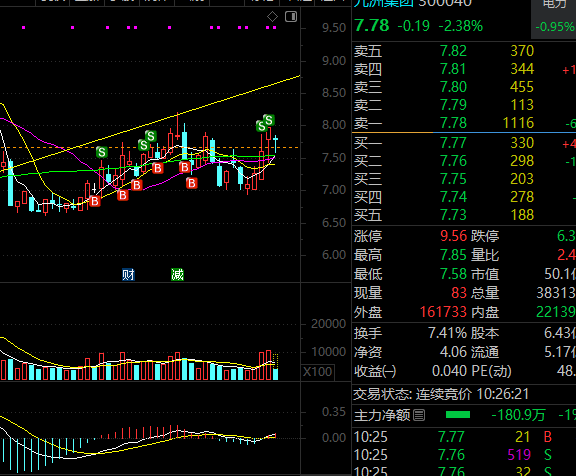This screenshot has height=476, width=576.
Task: Select the lowest red B buy signal
Action: (95, 201)
